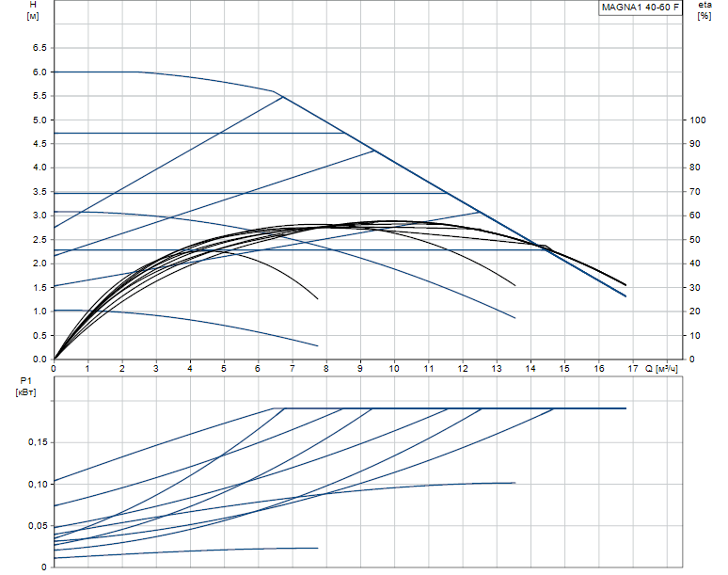This screenshot has height=575, width=728.
Task: Click the 100 tick on the eta axis
Action: pos(697,120)
